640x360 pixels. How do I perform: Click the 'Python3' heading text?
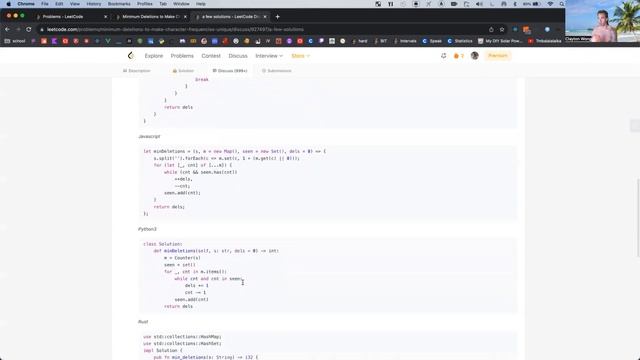tap(147, 229)
